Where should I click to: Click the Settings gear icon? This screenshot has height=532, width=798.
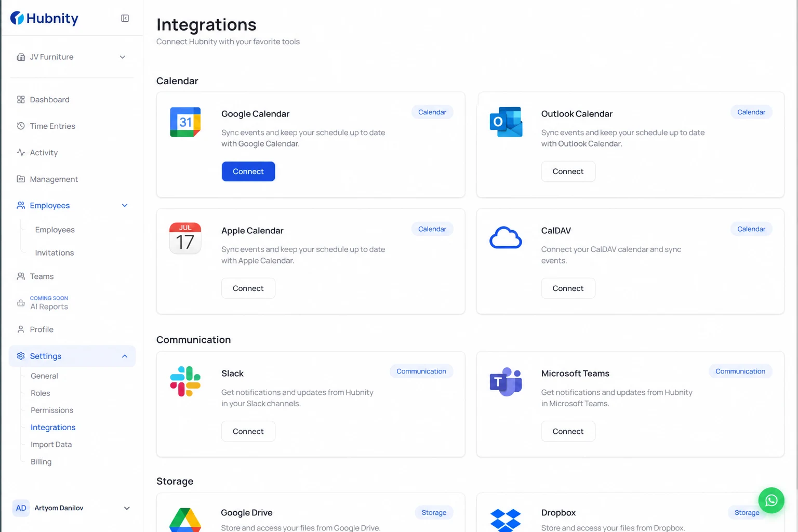(x=21, y=356)
